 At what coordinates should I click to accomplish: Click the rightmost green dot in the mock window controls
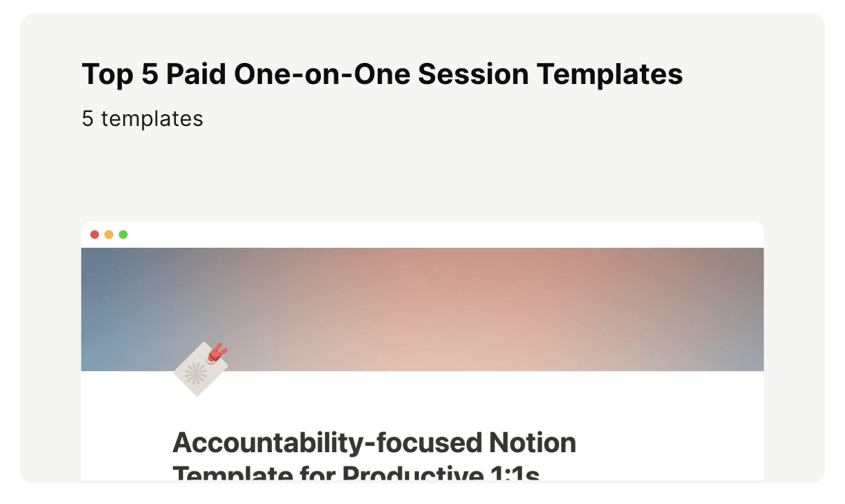123,234
